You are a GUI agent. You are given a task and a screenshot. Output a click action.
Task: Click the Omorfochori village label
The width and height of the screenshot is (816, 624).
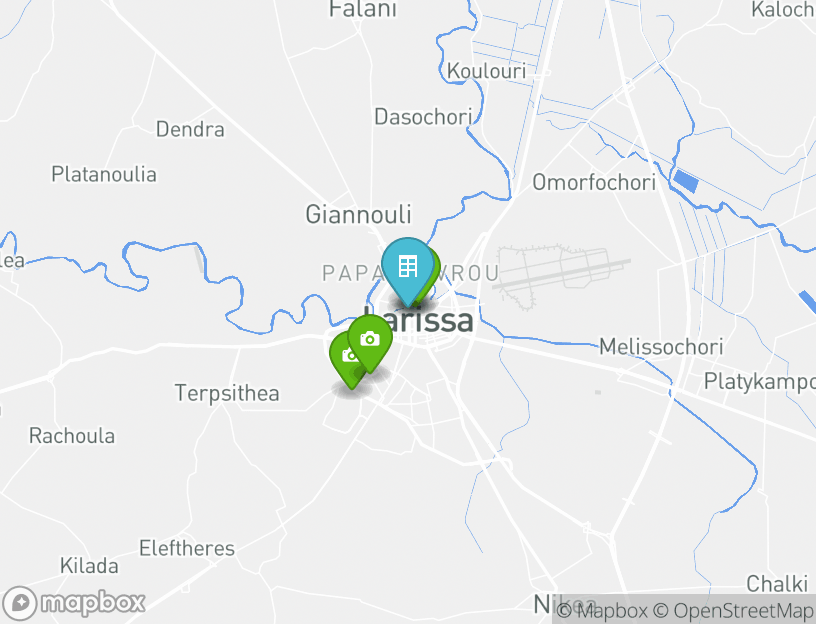[594, 183]
